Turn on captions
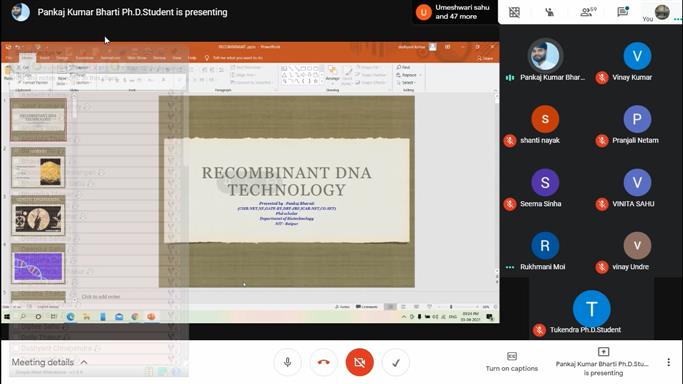 click(511, 362)
